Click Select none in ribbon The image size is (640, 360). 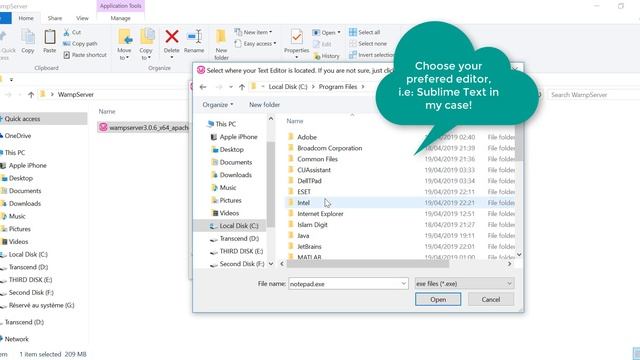pos(368,43)
